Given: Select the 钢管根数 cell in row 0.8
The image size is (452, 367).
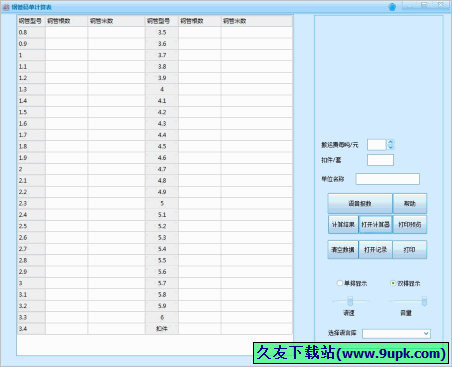Looking at the screenshot, I should 67,32.
